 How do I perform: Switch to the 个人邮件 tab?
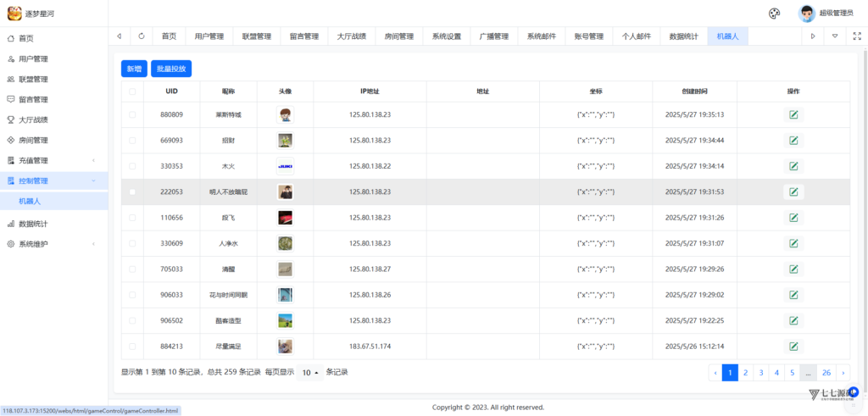click(637, 36)
